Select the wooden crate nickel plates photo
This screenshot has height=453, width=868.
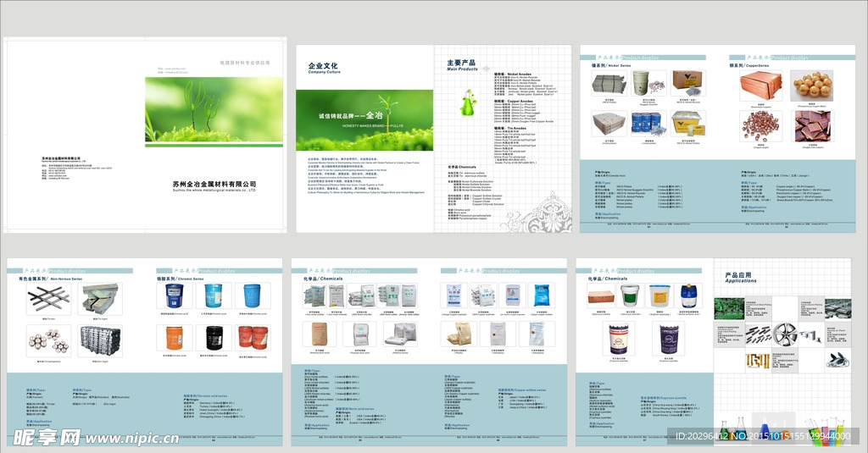[x=609, y=124]
